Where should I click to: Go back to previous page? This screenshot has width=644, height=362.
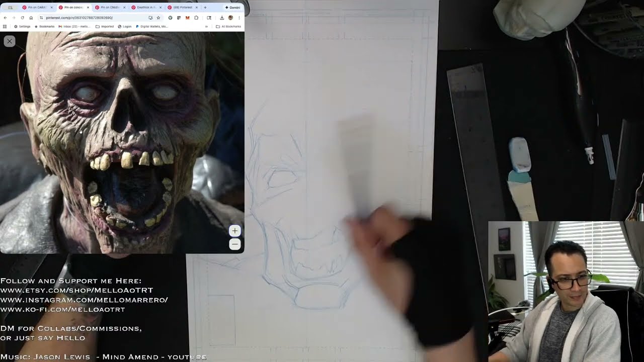point(5,18)
